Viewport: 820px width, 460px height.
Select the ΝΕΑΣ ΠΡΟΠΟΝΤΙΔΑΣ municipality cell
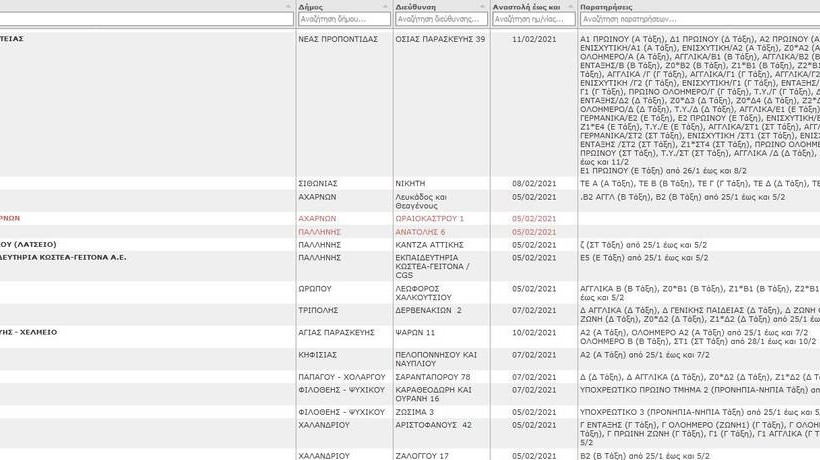click(x=335, y=39)
